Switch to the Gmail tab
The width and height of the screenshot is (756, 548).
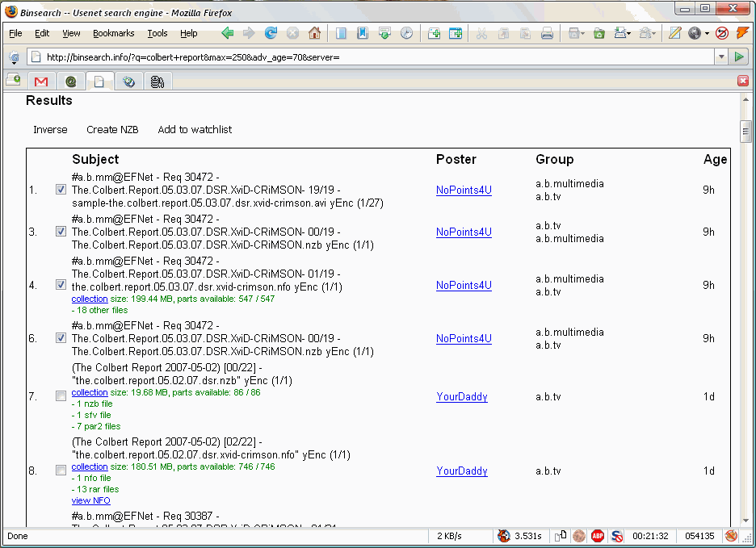point(41,82)
